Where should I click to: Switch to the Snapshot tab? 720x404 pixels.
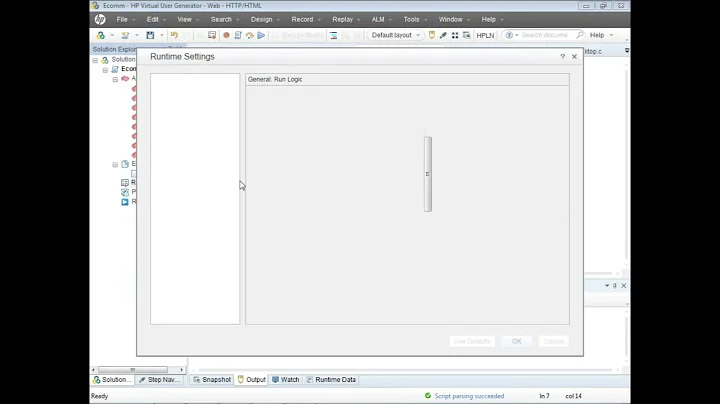(212, 380)
